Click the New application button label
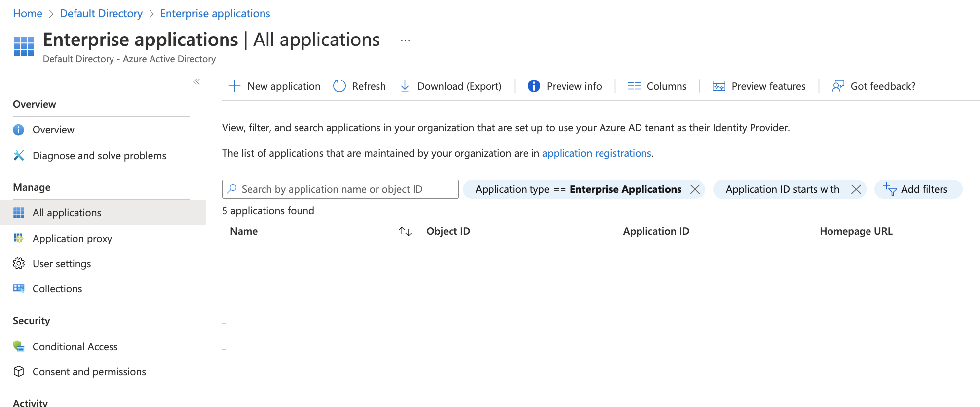980x407 pixels. (x=284, y=86)
